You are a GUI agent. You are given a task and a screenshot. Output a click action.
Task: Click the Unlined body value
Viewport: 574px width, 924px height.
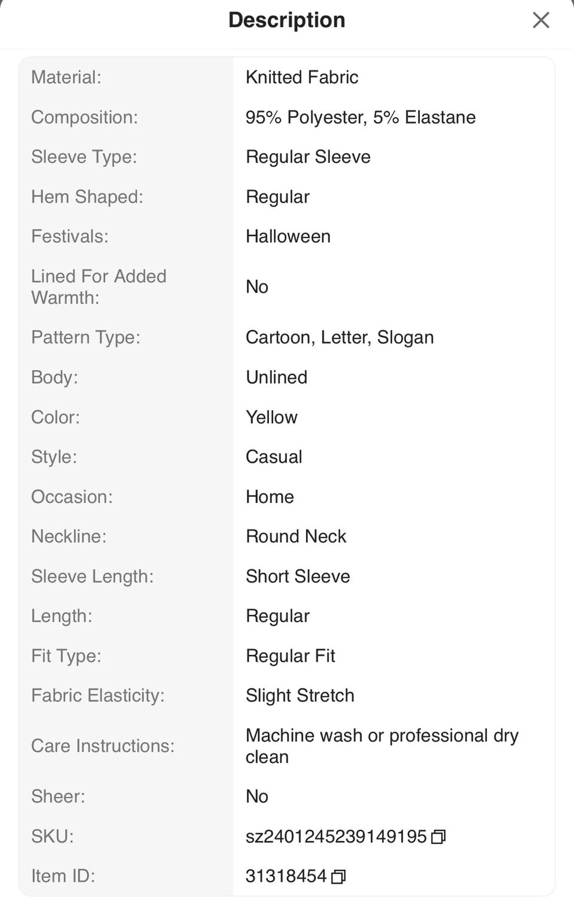click(x=276, y=377)
